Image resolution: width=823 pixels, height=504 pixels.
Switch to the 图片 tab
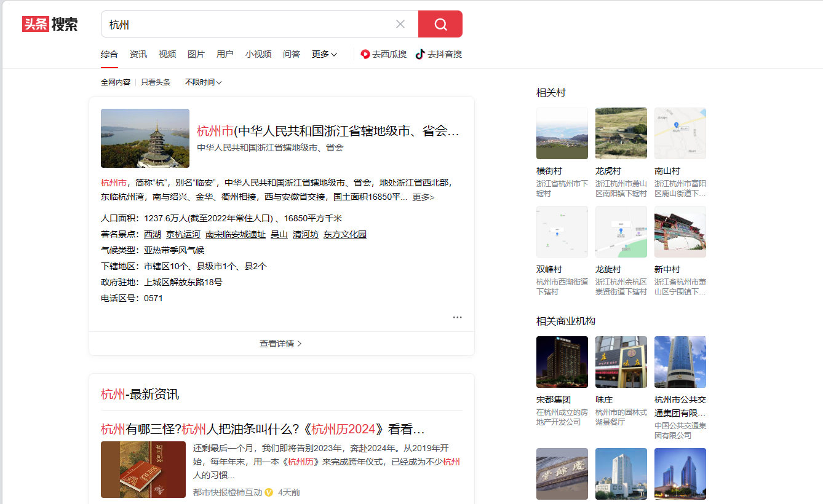tap(196, 54)
